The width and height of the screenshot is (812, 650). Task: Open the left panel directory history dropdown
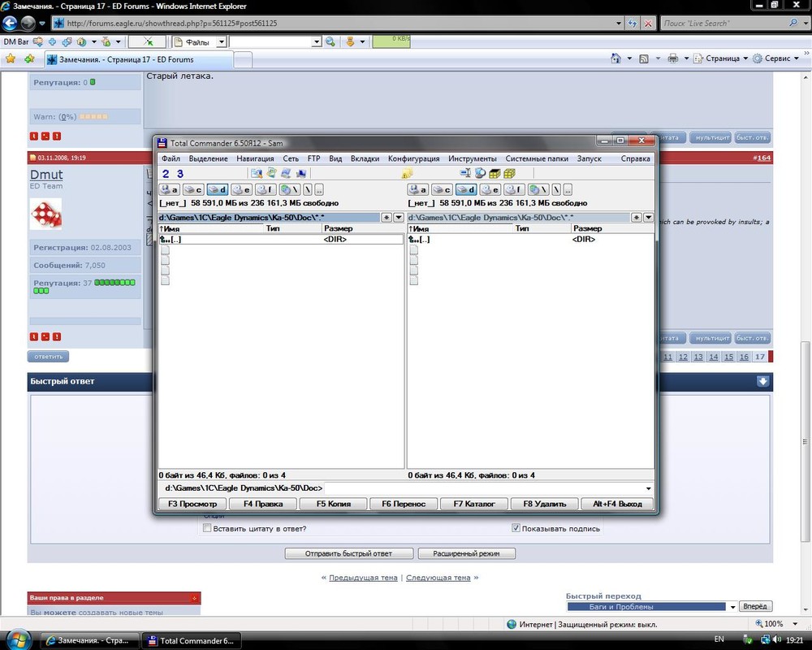coord(399,217)
